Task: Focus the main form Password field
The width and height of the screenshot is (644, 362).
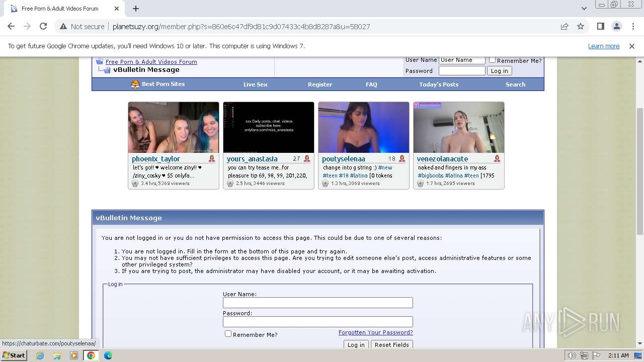Action: [x=317, y=321]
